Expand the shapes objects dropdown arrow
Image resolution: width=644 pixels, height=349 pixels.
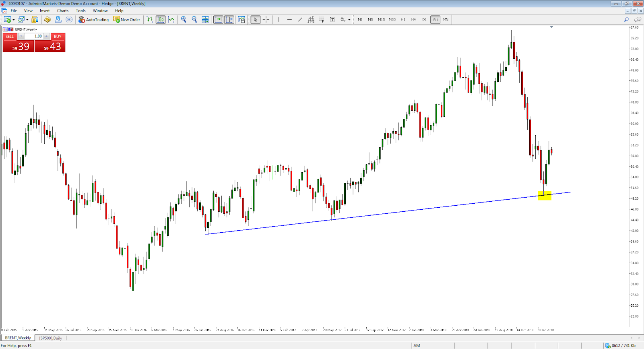349,20
